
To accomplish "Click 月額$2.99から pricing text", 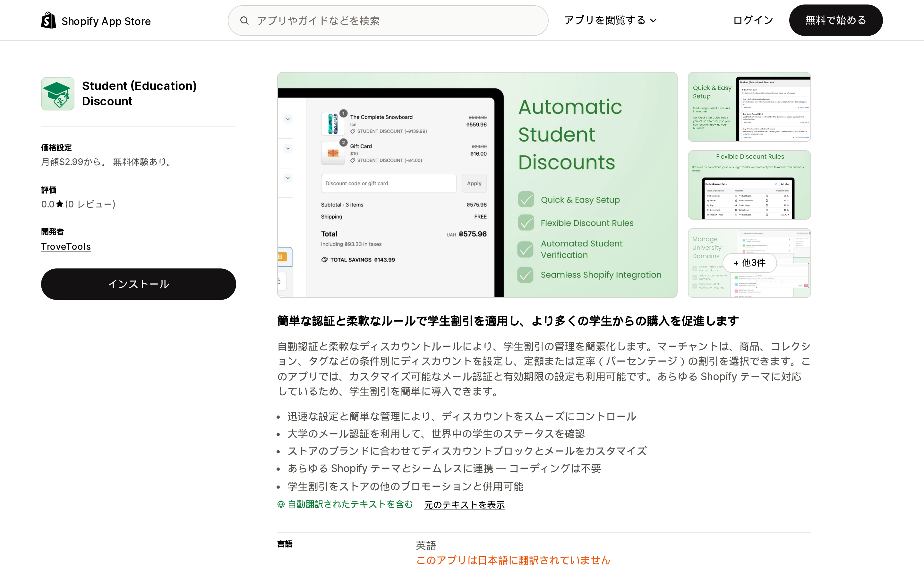I will click(x=73, y=162).
